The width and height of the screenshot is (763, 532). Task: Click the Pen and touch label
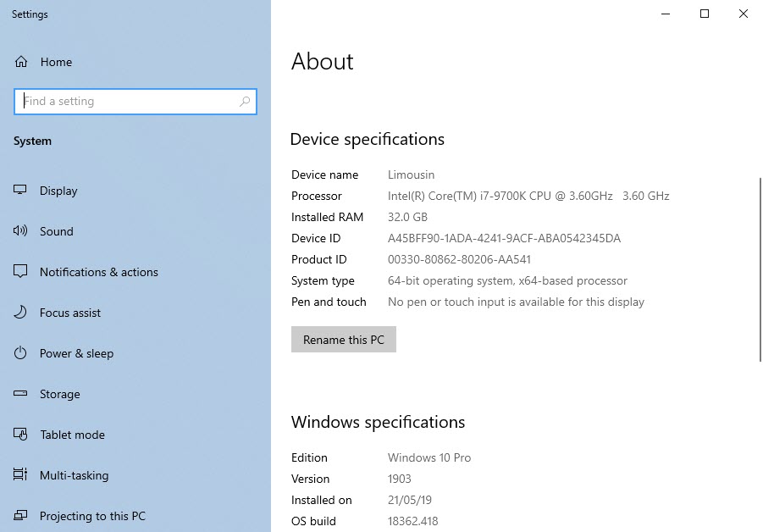329,302
